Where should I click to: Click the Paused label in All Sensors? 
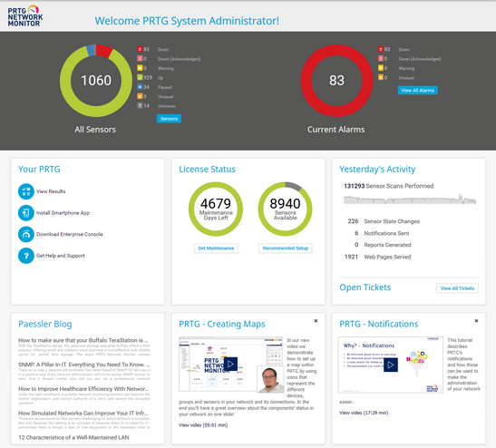tap(165, 87)
